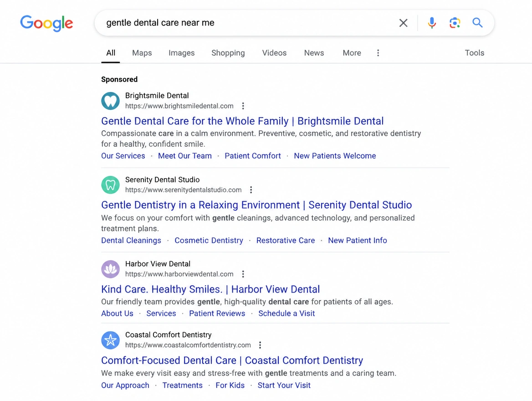The image size is (532, 401).
Task: Go to the News tab
Action: [x=314, y=53]
